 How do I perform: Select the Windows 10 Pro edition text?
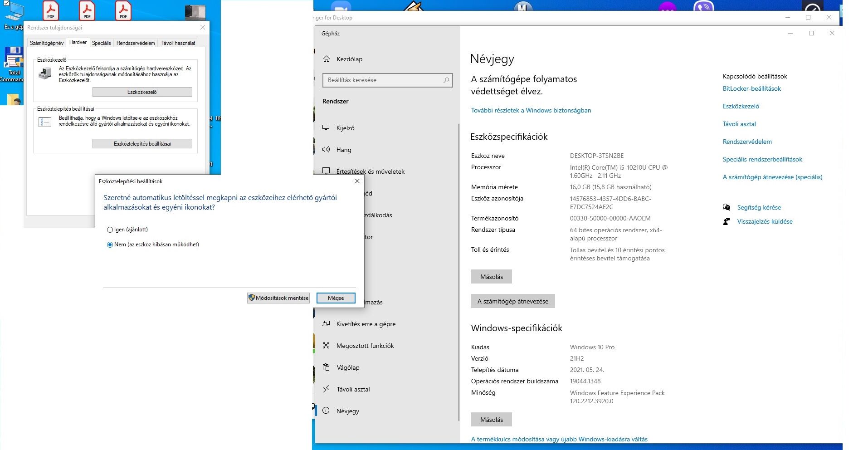pos(592,347)
